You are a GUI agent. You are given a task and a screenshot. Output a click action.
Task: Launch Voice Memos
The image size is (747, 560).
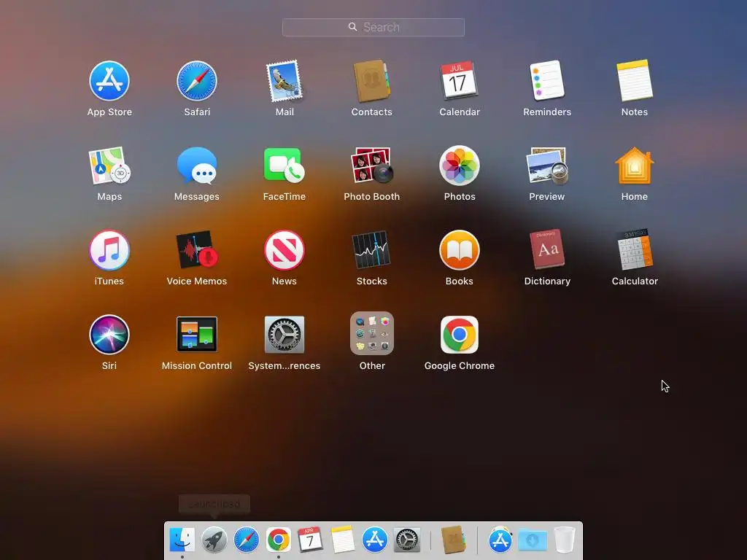click(197, 250)
